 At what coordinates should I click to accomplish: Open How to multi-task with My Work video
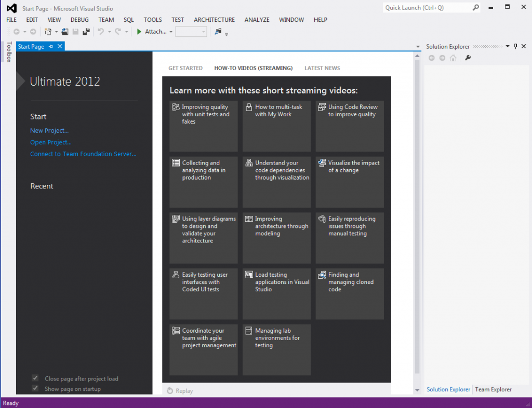click(x=276, y=126)
